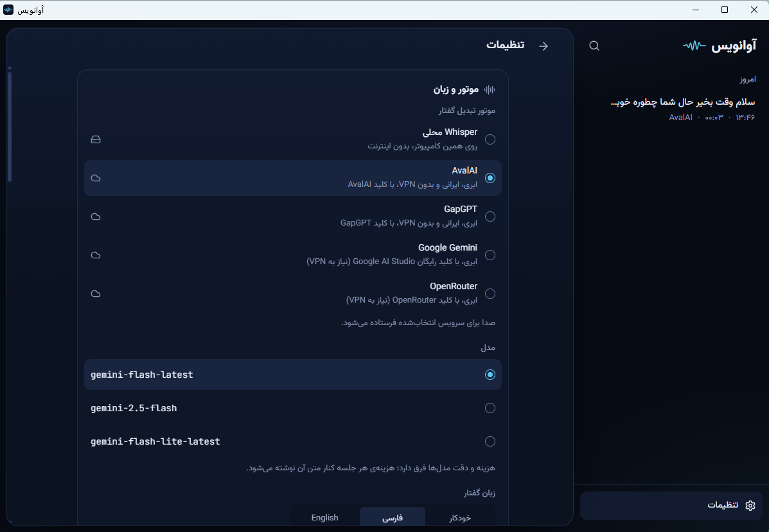Pick the OpenRouter engine radio button
This screenshot has height=532, width=769.
tap(490, 294)
